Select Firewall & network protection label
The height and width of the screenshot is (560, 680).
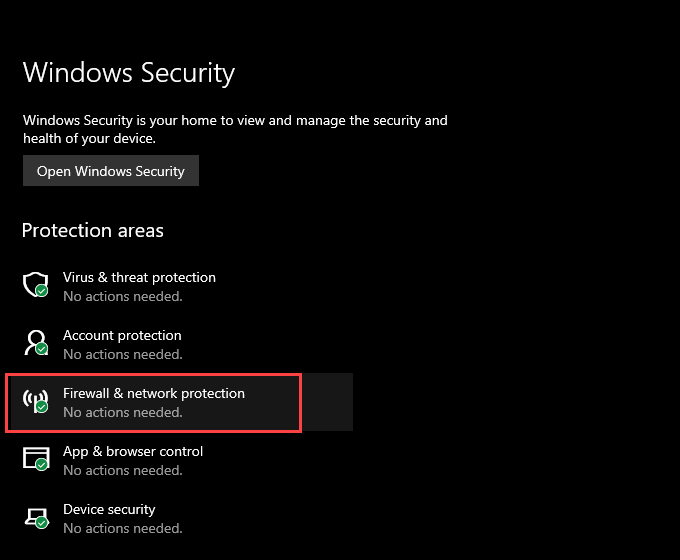point(154,393)
